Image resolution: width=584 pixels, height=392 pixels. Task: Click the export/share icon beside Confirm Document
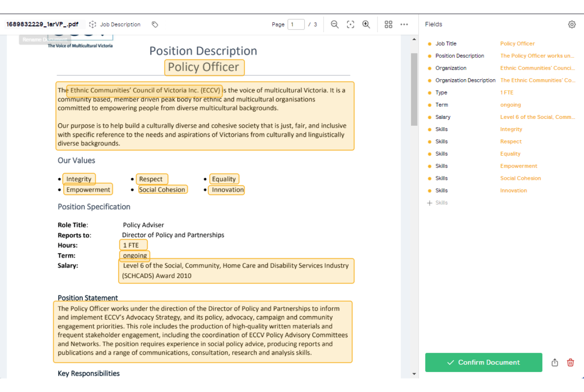[554, 362]
